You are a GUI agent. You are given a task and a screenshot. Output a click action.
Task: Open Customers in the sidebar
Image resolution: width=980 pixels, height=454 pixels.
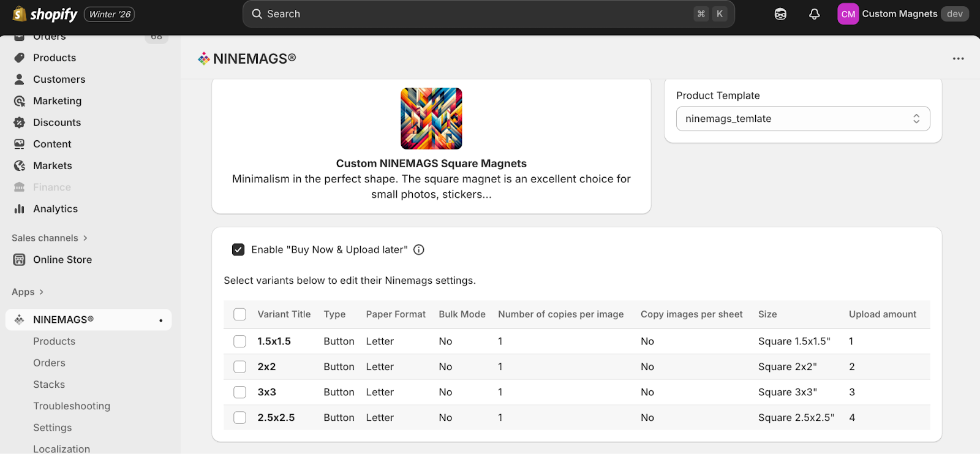(x=59, y=79)
